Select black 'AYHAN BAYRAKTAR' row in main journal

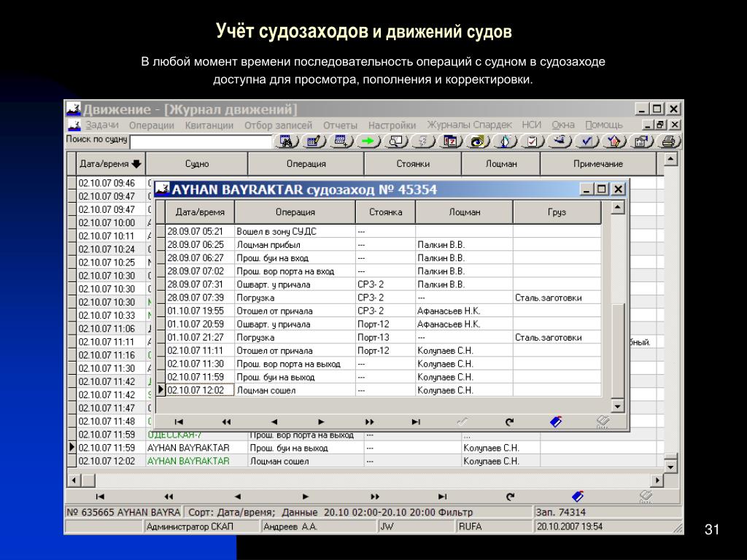click(x=366, y=448)
